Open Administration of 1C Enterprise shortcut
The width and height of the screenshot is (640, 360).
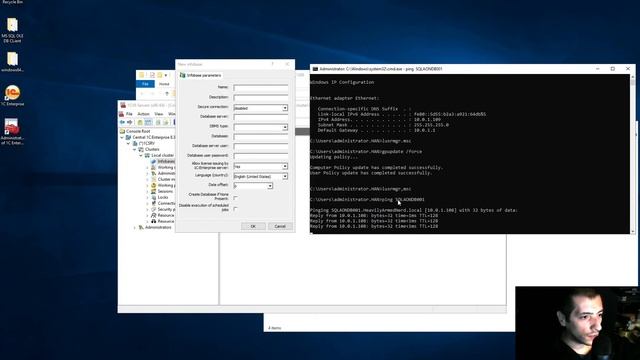(12, 131)
